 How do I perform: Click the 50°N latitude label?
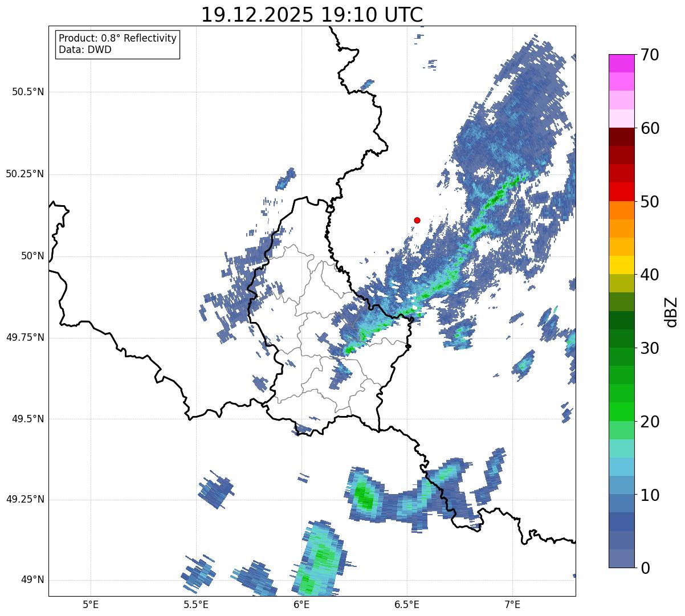(32, 256)
